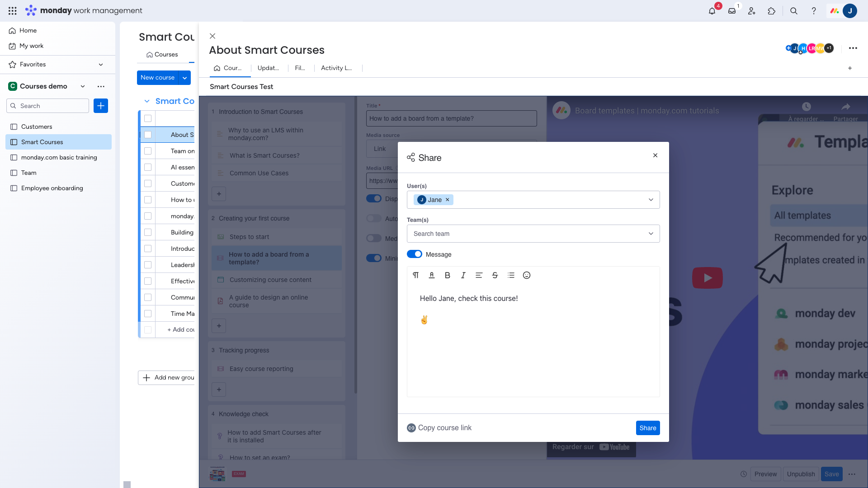
Task: Toggle italic in message editor
Action: pyautogui.click(x=463, y=275)
